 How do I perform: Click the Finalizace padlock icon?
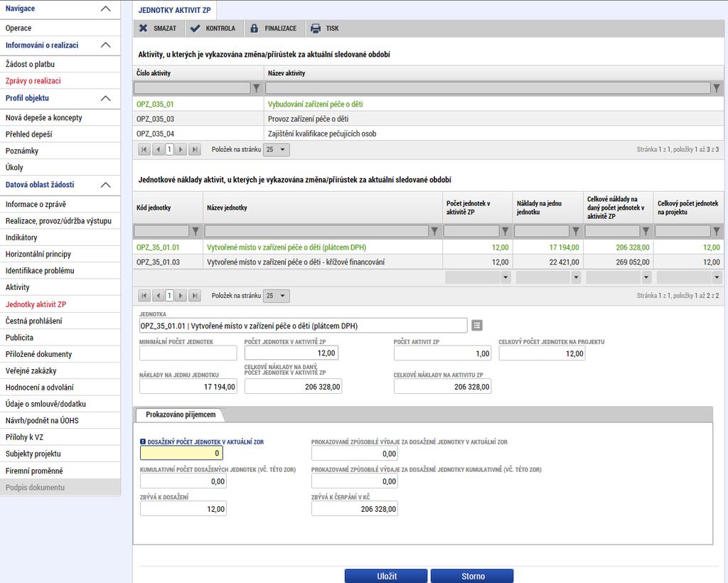(x=254, y=28)
